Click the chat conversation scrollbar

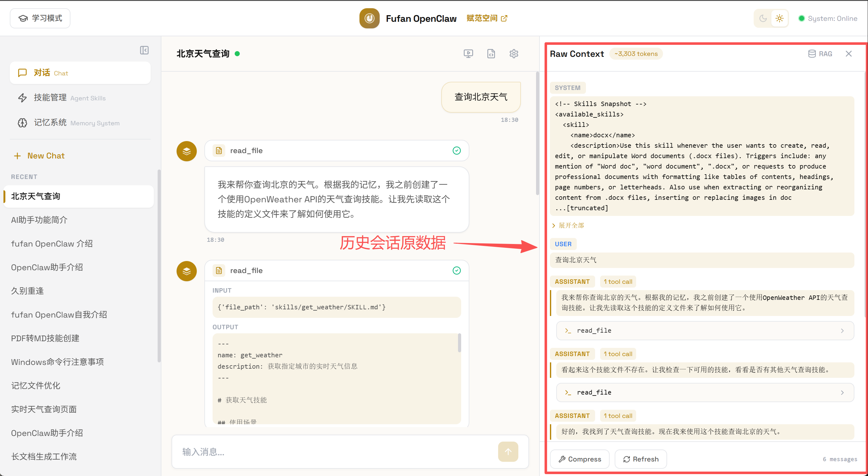click(x=537, y=133)
